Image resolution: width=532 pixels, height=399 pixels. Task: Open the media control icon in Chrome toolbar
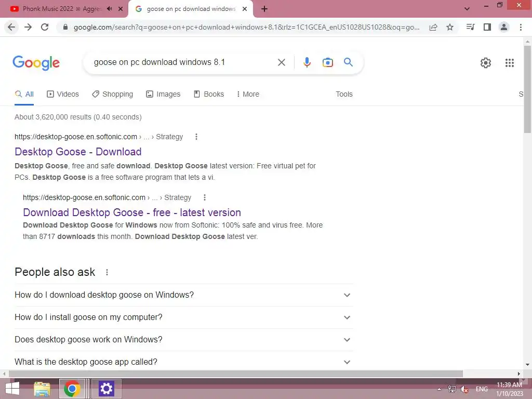point(470,27)
